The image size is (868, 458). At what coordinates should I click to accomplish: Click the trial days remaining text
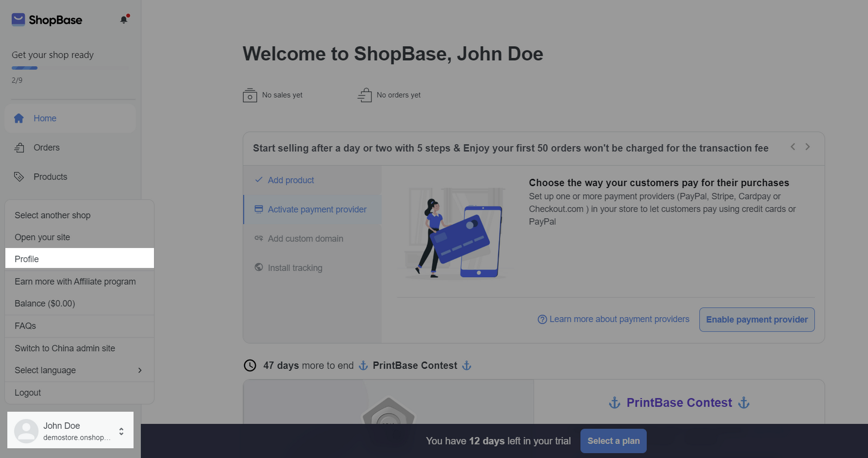(498, 441)
